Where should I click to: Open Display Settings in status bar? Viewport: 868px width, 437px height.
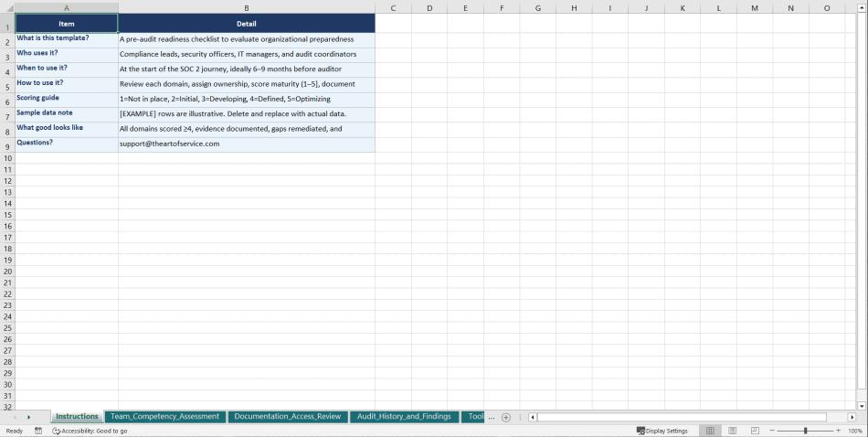click(x=662, y=431)
